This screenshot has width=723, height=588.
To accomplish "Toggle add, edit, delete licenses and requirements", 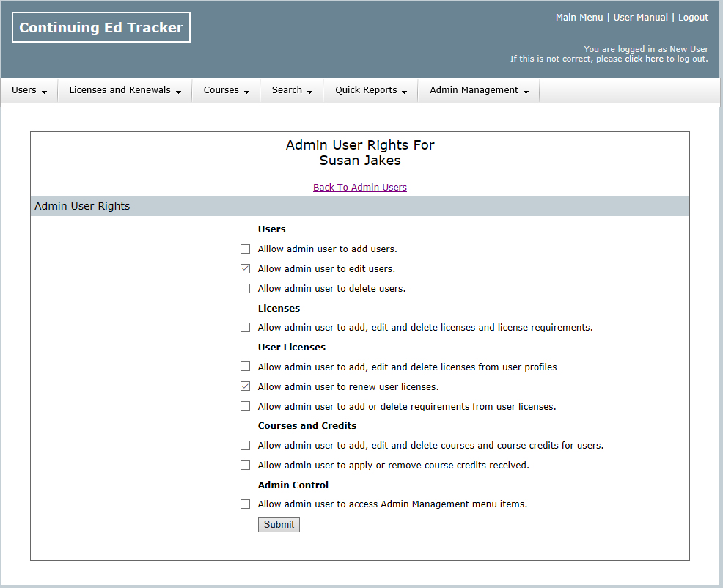I will [x=245, y=328].
